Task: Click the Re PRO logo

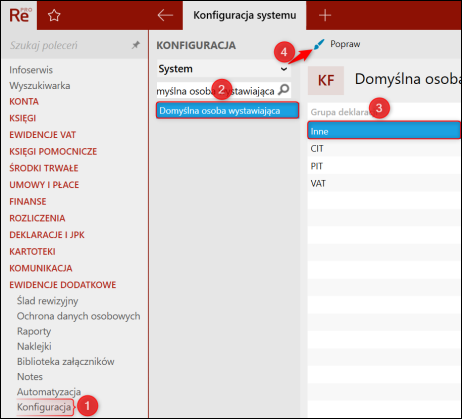Action: (20, 15)
